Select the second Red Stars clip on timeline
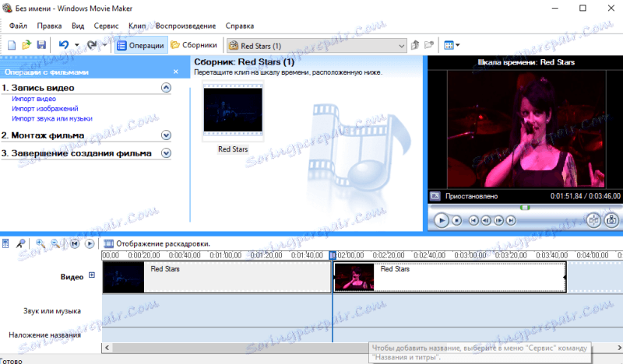Screen dimensions: 623x364 (x=450, y=278)
